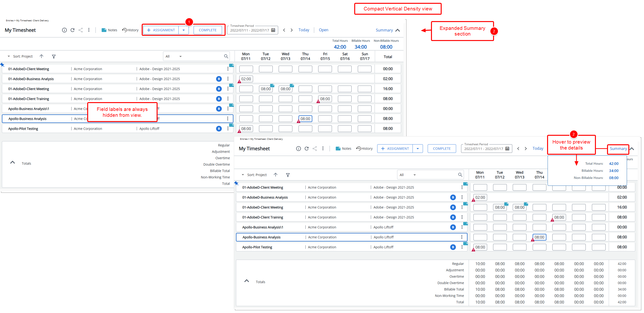Click the lower Summary link
Image resolution: width=644 pixels, height=313 pixels.
click(x=618, y=149)
